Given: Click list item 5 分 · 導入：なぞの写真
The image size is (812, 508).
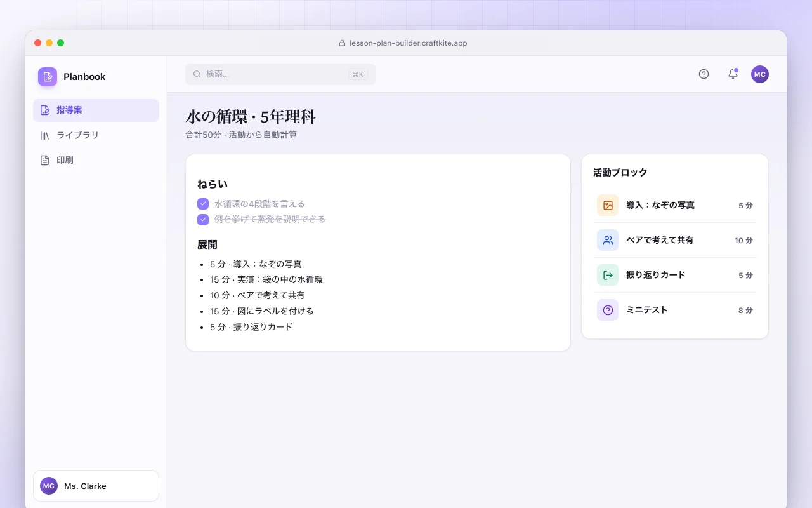Looking at the screenshot, I should click(256, 264).
